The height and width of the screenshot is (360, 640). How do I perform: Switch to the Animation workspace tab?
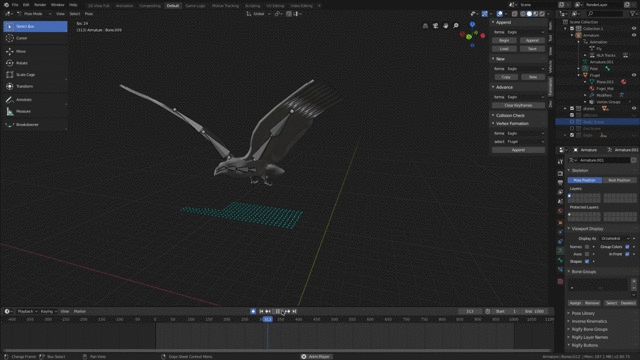(x=124, y=6)
